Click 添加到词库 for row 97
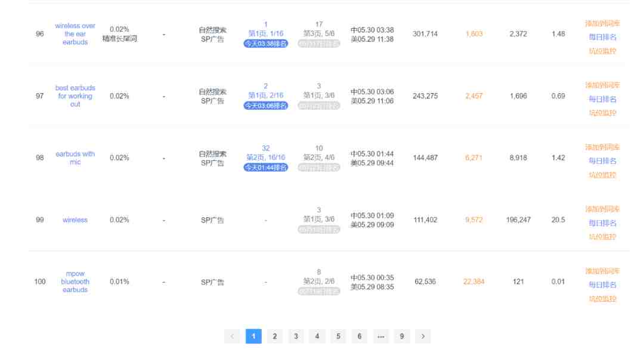 602,85
